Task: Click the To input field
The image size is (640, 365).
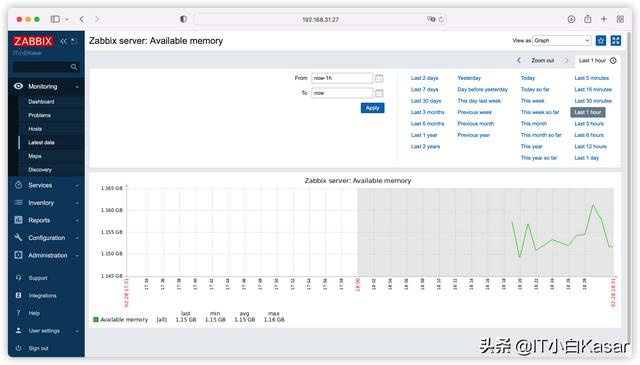Action: tap(342, 93)
